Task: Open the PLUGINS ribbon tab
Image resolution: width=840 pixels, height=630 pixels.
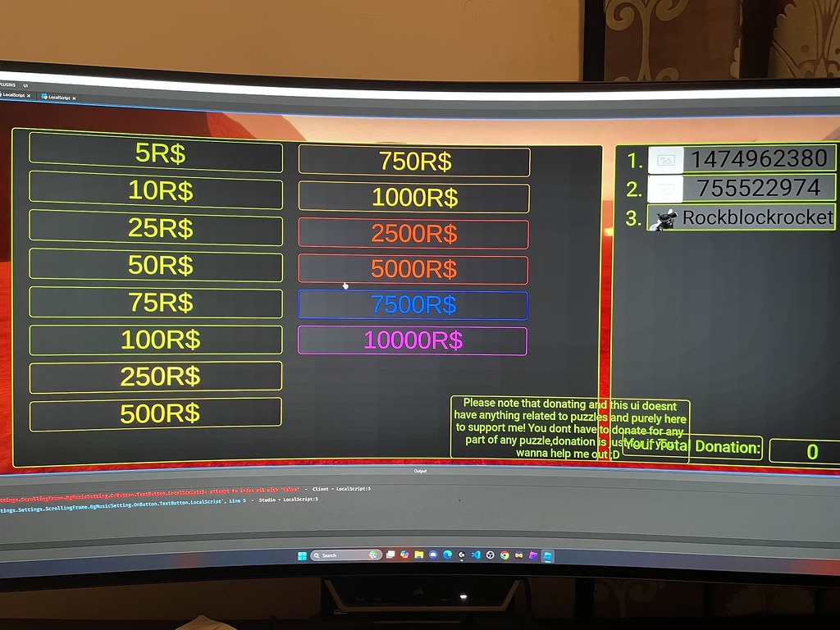Action: pos(7,84)
